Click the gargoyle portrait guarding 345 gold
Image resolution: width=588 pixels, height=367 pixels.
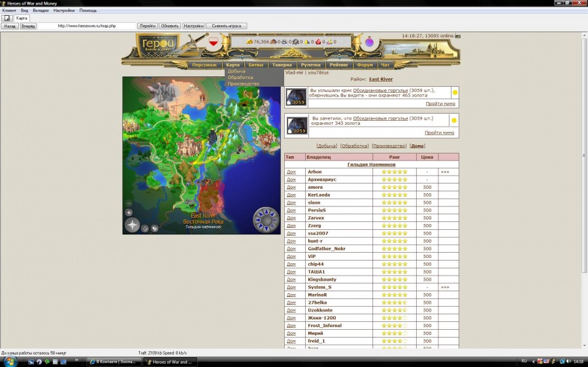297,125
